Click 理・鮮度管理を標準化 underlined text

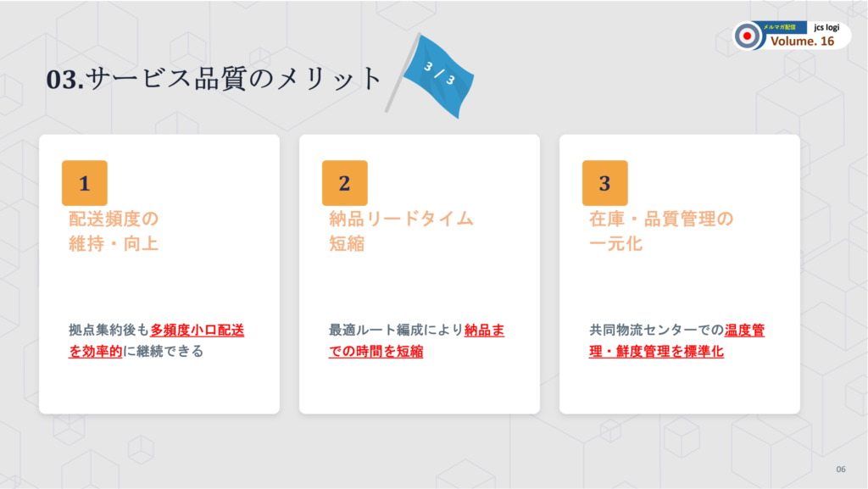(656, 351)
